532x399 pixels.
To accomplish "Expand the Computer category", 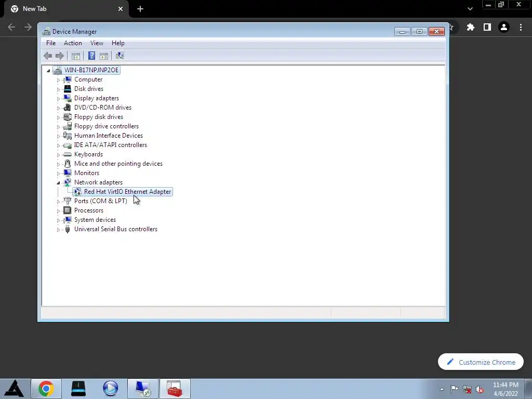I will (58, 80).
